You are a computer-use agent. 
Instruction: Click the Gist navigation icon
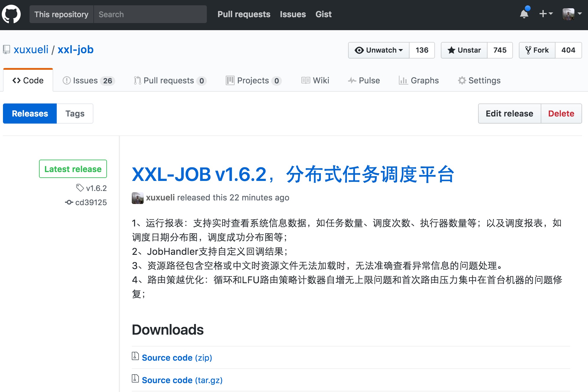(324, 14)
